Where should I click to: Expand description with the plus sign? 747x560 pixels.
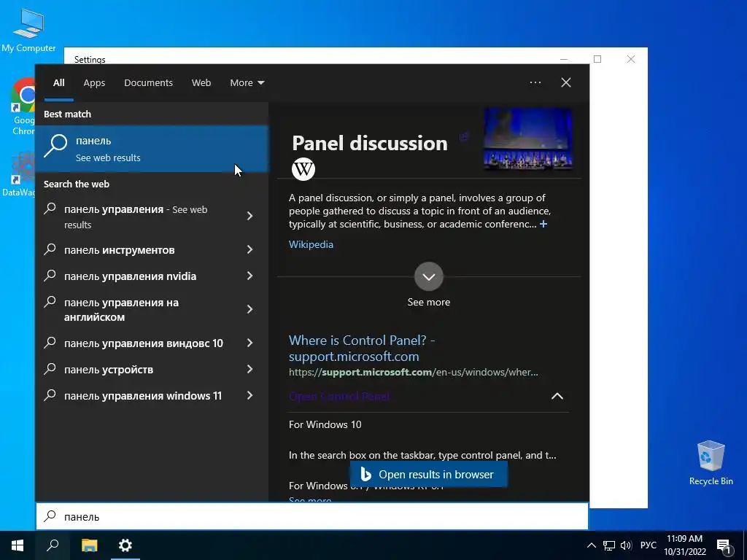[x=543, y=224]
